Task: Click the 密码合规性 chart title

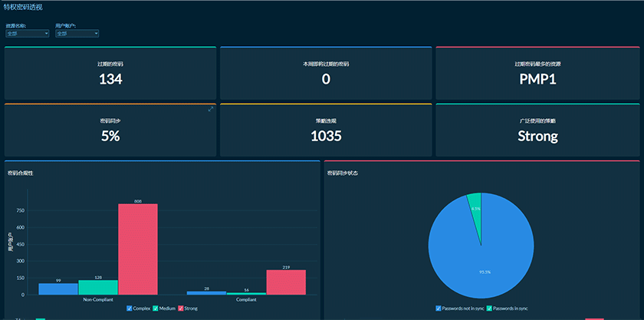Action: pos(21,173)
